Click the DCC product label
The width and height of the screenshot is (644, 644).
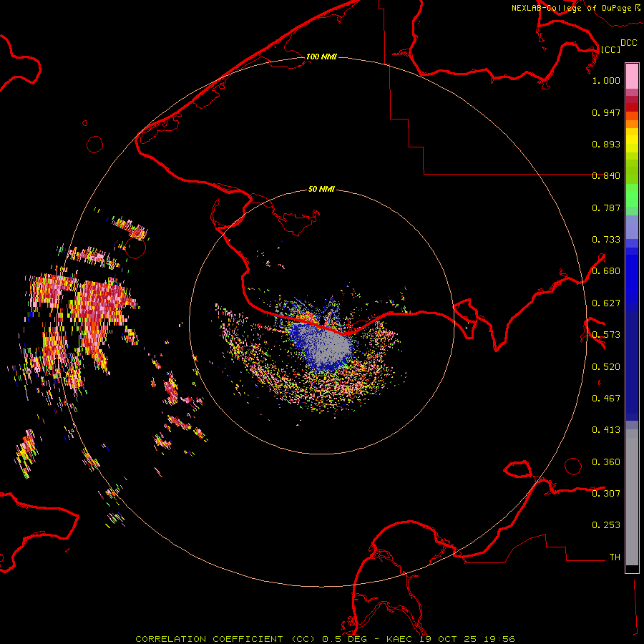click(628, 43)
